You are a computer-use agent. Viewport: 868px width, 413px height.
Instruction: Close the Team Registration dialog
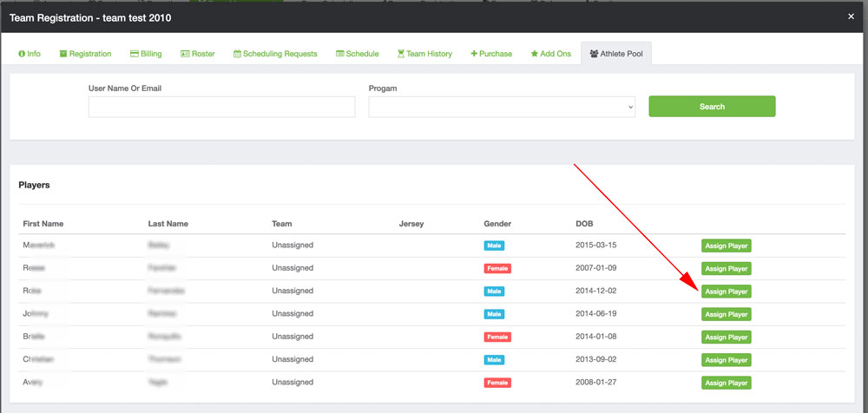[851, 16]
